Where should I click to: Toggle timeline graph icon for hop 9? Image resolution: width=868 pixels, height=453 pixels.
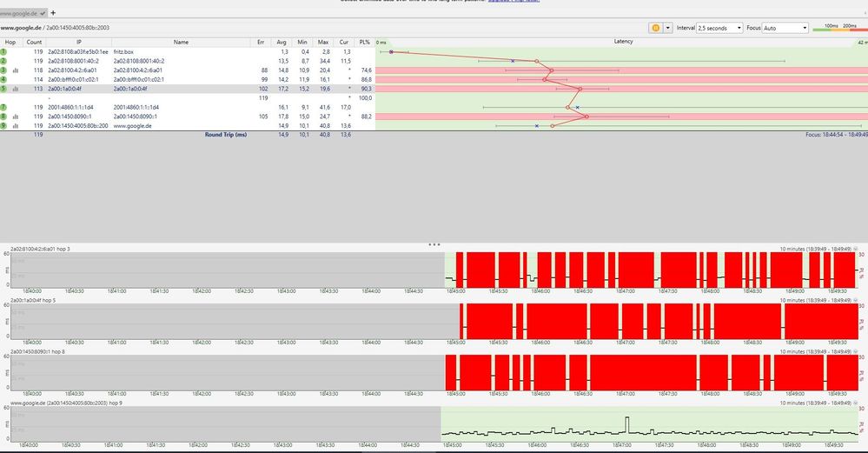[16, 126]
